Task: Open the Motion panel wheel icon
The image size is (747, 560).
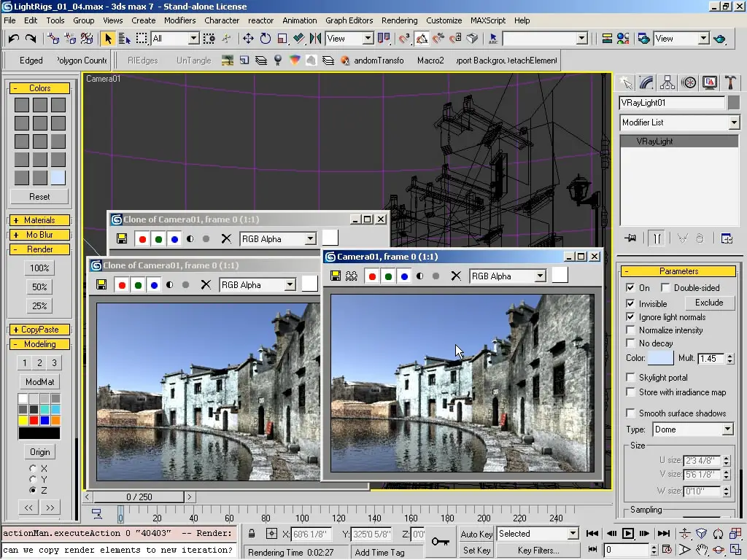Action: pos(688,83)
